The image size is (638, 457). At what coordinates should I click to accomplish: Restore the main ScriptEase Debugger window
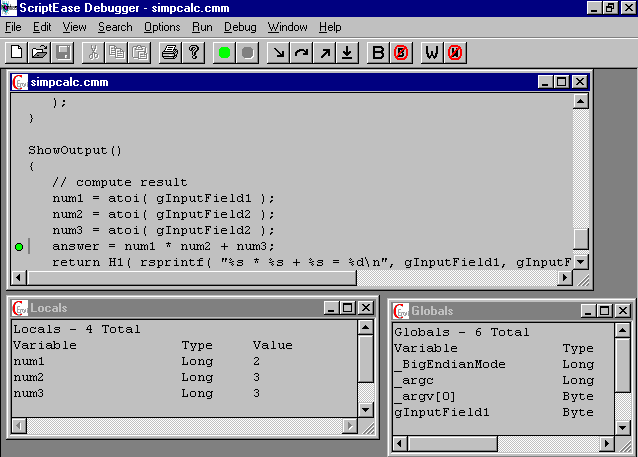[x=610, y=8]
